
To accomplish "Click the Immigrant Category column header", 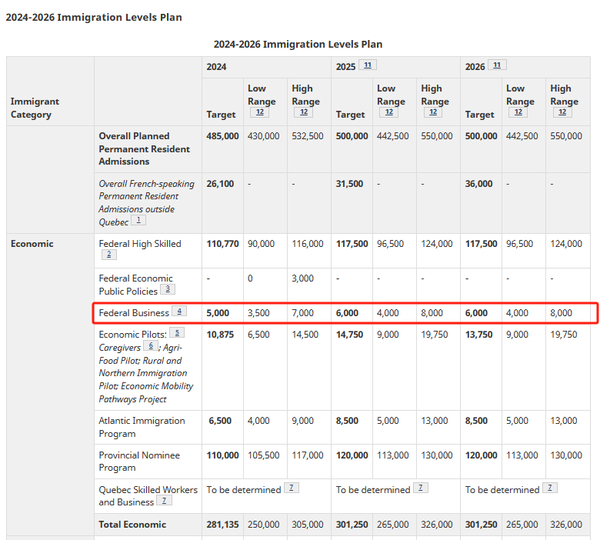I will (35, 108).
